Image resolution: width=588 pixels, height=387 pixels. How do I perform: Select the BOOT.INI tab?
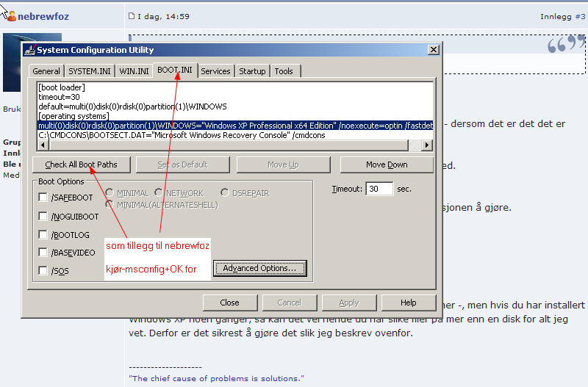point(175,70)
